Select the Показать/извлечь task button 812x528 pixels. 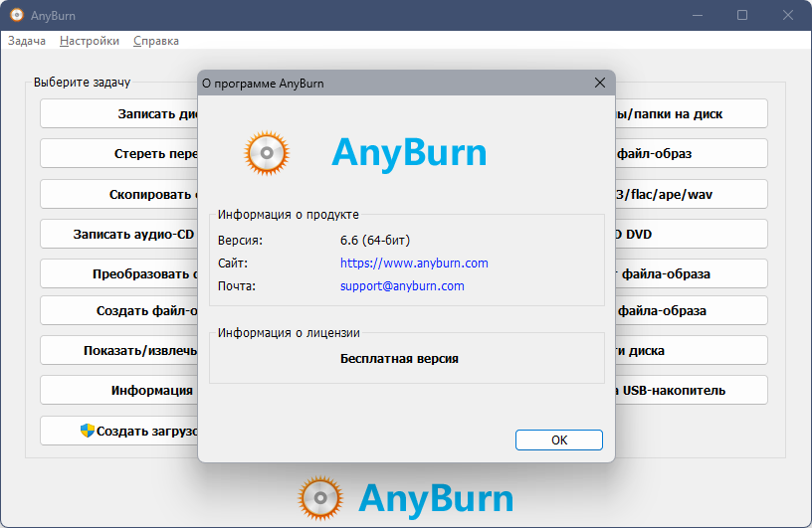(x=119, y=351)
